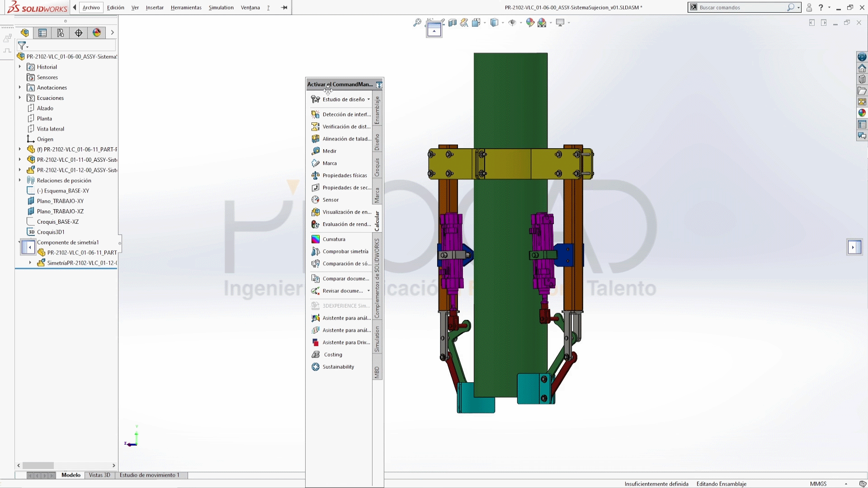Screen dimensions: 868x488
Task: Click the Comparar documentos tool
Action: point(340,279)
